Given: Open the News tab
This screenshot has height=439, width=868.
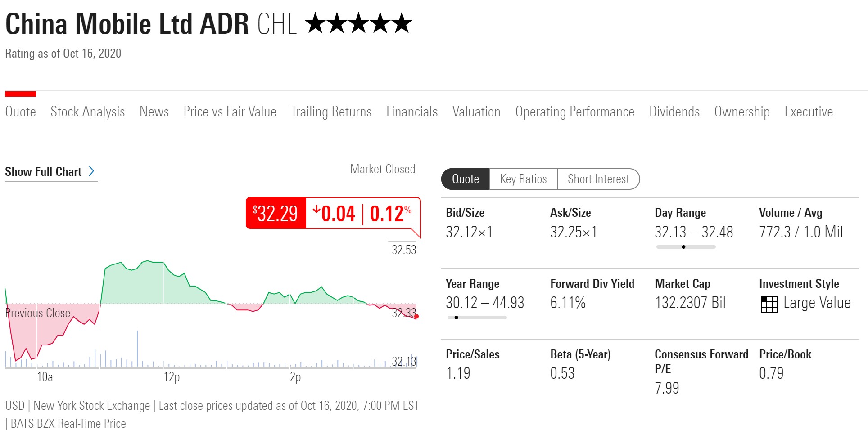Looking at the screenshot, I should coord(154,112).
